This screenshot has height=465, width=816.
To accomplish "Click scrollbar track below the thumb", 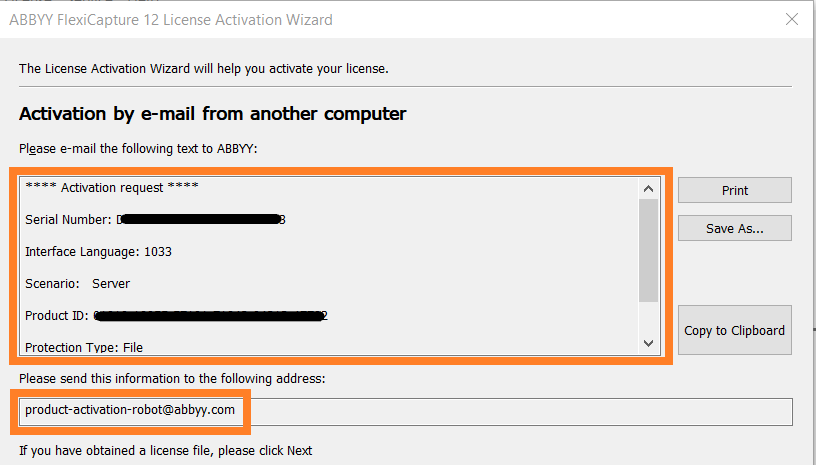I will click(648, 317).
